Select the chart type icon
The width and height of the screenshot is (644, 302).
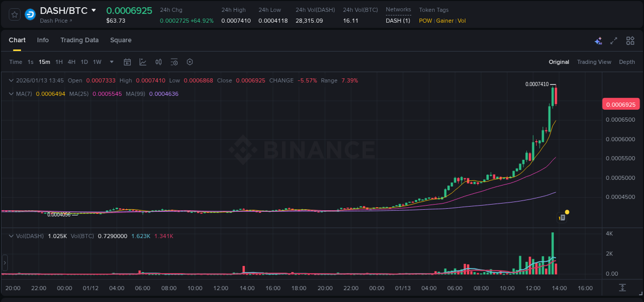(143, 62)
